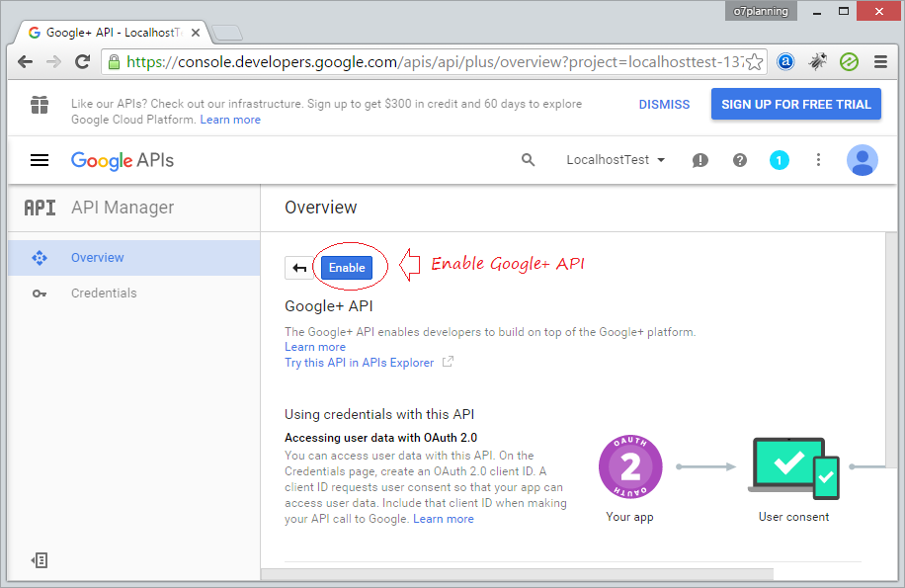Bookmark this page with the star icon

[x=755, y=61]
